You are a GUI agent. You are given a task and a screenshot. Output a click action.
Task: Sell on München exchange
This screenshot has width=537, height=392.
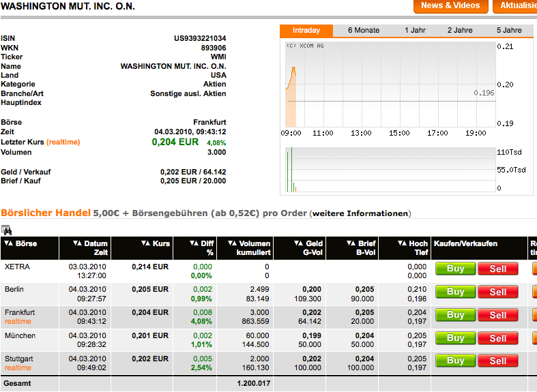(497, 338)
